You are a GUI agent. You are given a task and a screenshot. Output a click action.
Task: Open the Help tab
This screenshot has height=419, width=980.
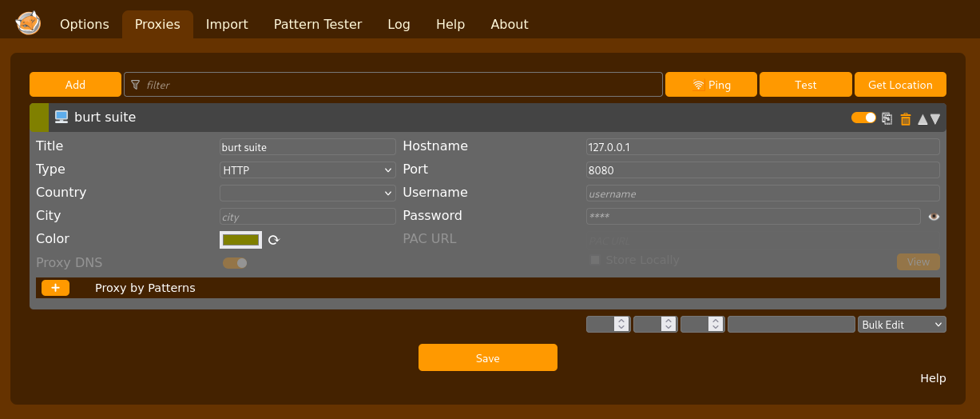point(450,24)
